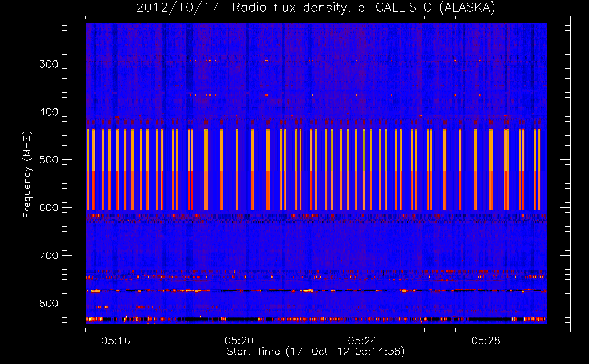Click the 05:16 time tick label

tap(116, 341)
